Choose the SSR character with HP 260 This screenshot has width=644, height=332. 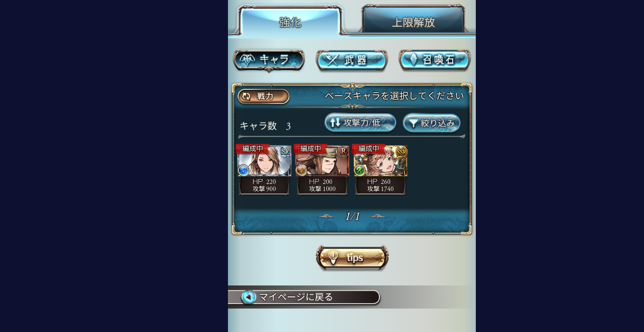(380, 169)
